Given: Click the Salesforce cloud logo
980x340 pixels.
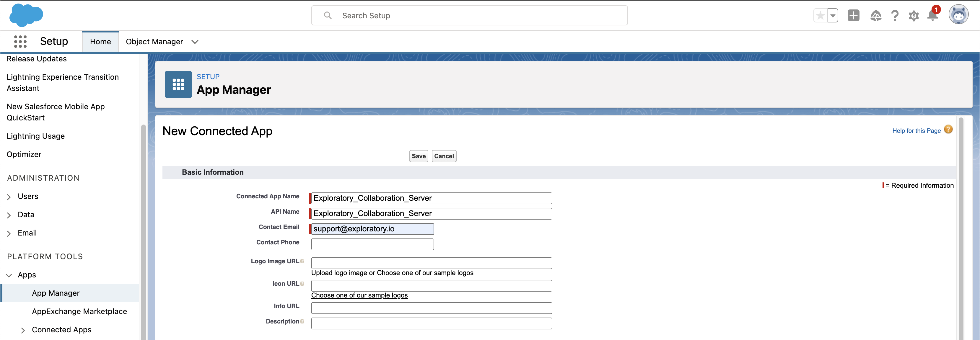Looking at the screenshot, I should (x=26, y=15).
